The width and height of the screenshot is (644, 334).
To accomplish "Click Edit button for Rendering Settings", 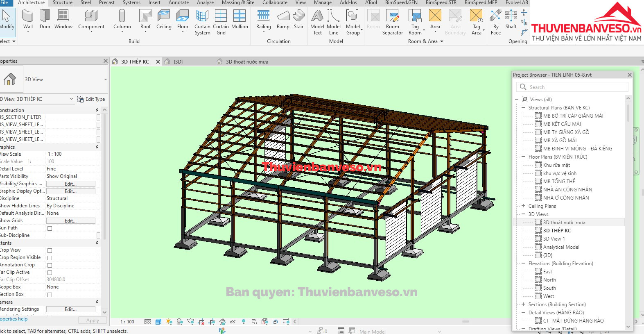I will [x=70, y=309].
